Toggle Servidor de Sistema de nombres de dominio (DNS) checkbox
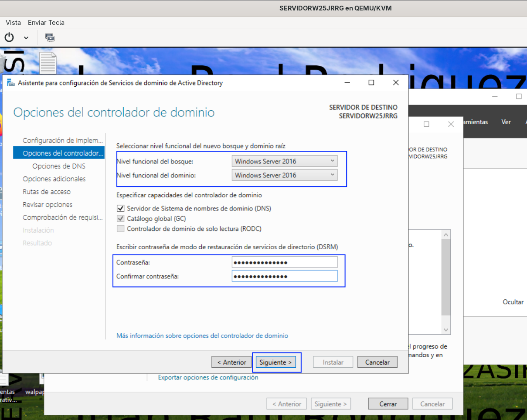 (121, 208)
